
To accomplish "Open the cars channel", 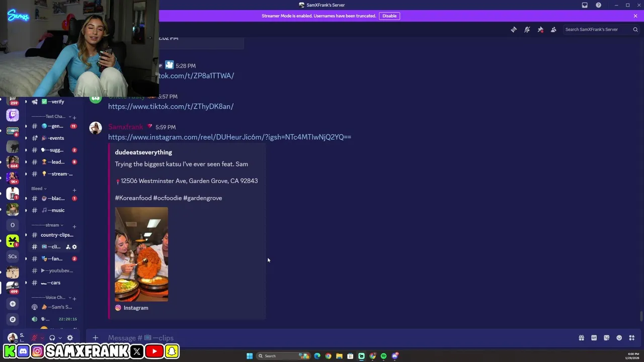I will click(54, 283).
